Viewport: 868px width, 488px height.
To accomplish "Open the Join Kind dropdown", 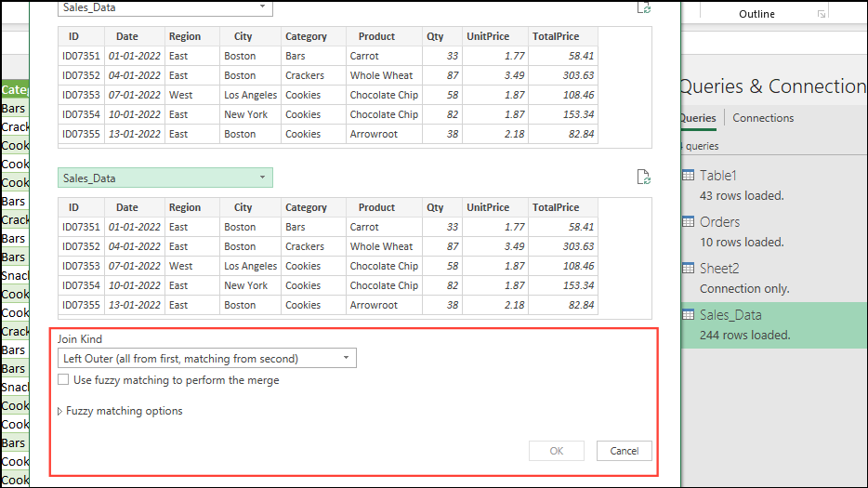I will 206,359.
